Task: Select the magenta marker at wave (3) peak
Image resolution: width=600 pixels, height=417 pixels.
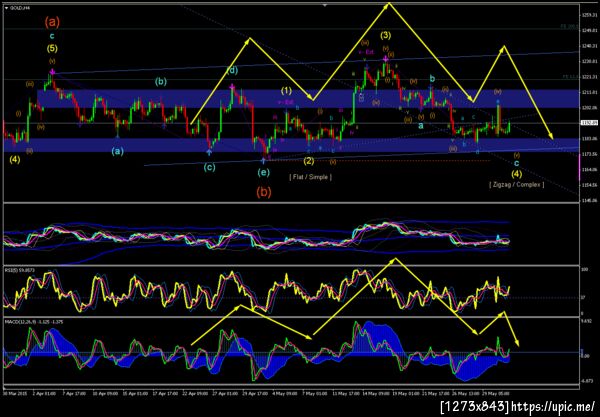Action: pos(386,59)
